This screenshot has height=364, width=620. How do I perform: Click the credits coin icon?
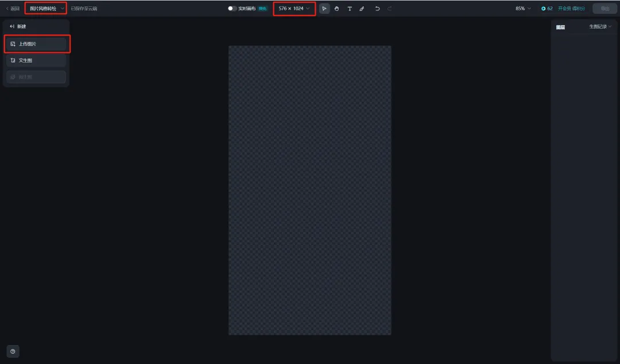pyautogui.click(x=543, y=8)
